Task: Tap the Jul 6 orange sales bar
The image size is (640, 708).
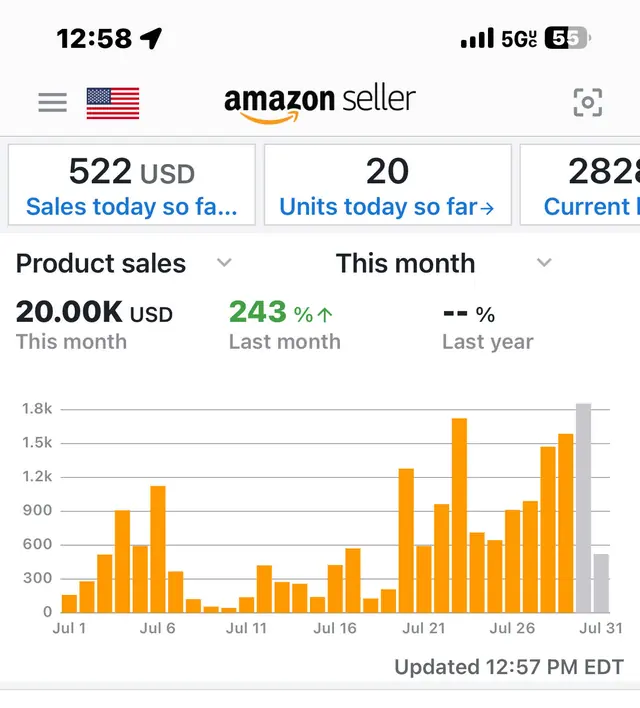Action: 158,549
